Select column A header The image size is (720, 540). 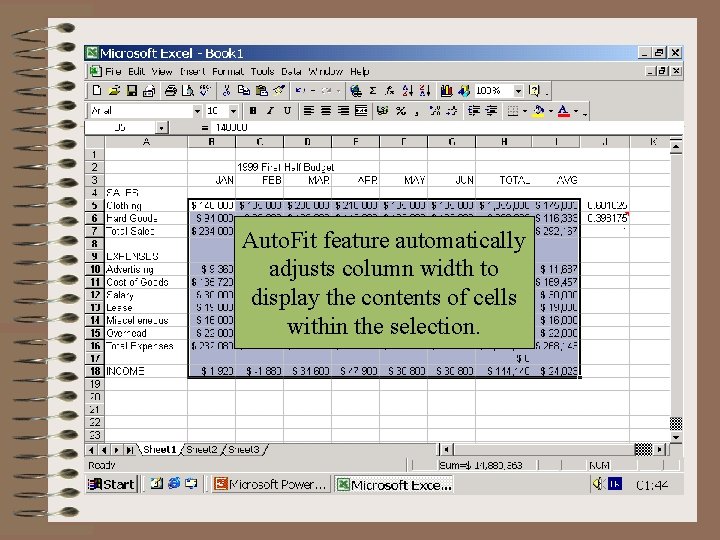point(146,142)
